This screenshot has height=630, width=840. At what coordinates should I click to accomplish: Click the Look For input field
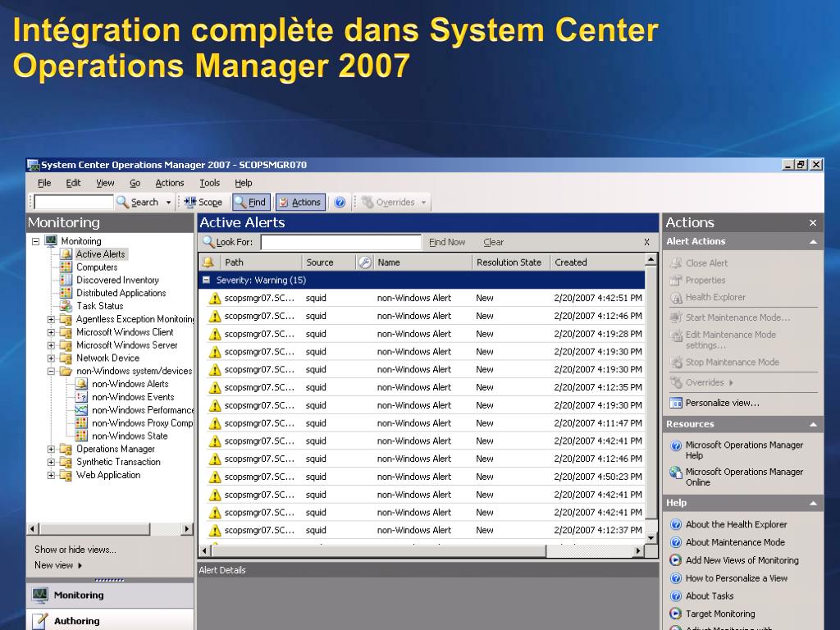point(340,242)
